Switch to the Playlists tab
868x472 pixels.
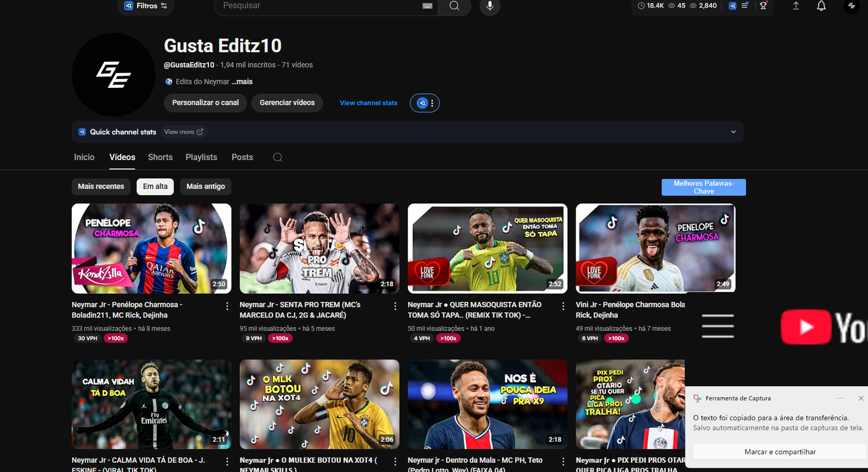tap(201, 157)
